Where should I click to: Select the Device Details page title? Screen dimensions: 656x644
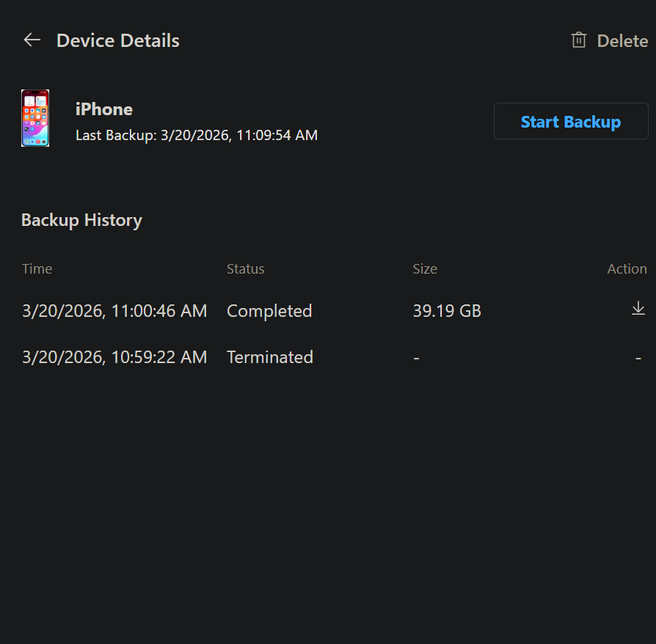pos(118,40)
